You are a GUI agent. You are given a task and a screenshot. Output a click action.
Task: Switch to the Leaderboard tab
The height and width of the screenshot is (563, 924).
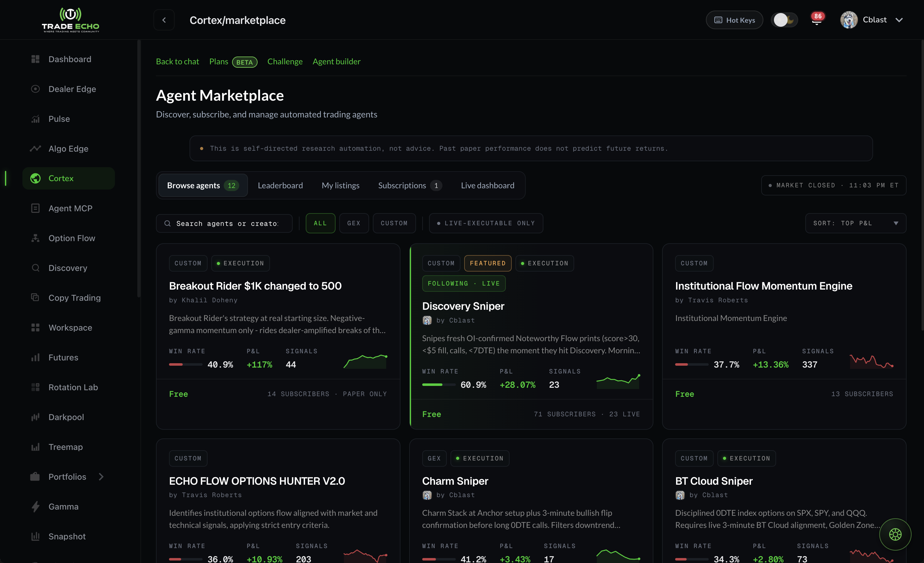coord(280,185)
